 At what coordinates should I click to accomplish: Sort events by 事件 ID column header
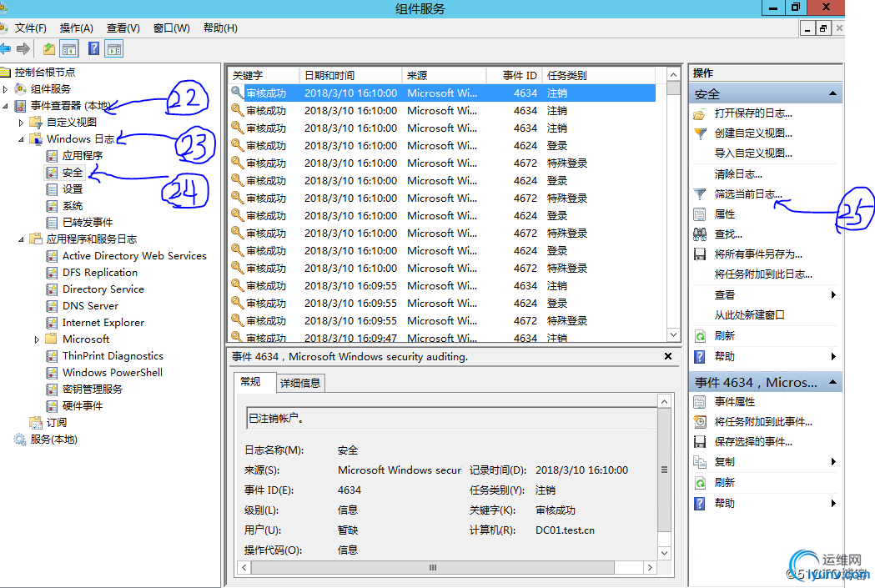514,75
